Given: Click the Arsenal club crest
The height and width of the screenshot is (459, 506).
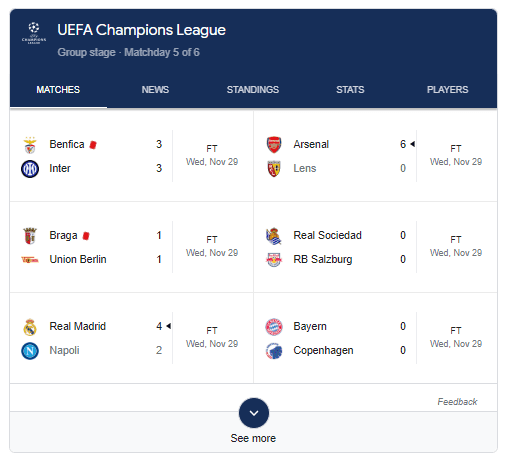Looking at the screenshot, I should (274, 145).
